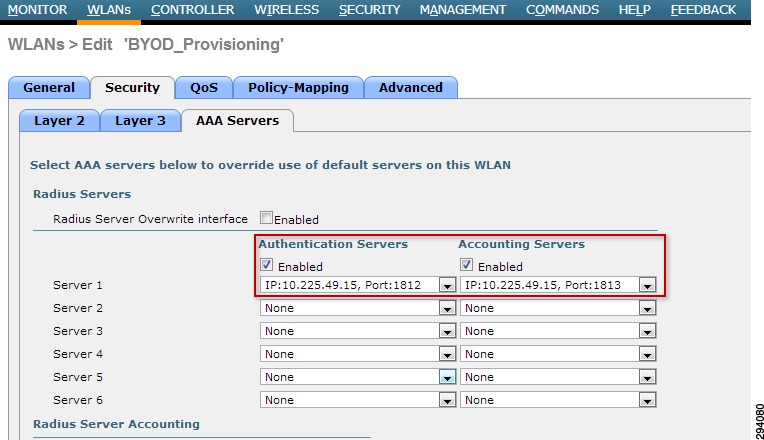Click the WLANs > Edit 'BYOD_Provisioning' page title
764x440 pixels.
click(x=146, y=44)
